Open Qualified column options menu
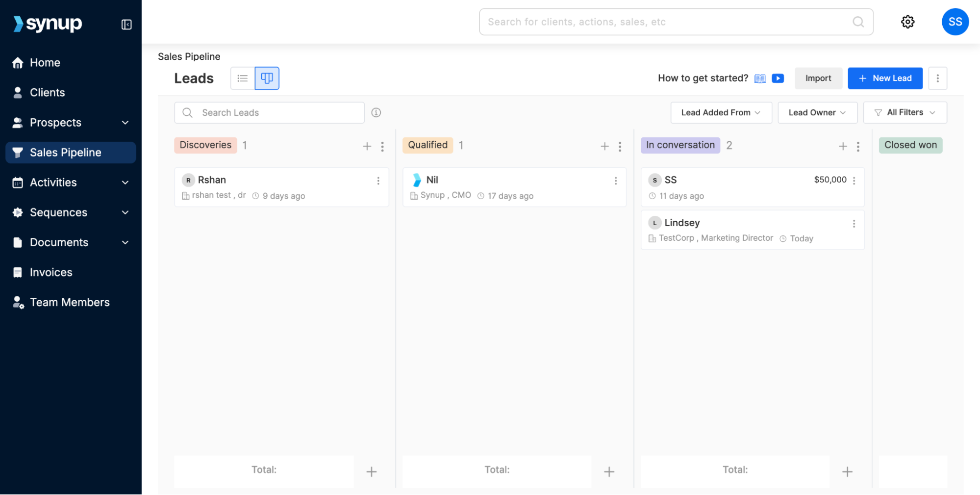 tap(620, 146)
